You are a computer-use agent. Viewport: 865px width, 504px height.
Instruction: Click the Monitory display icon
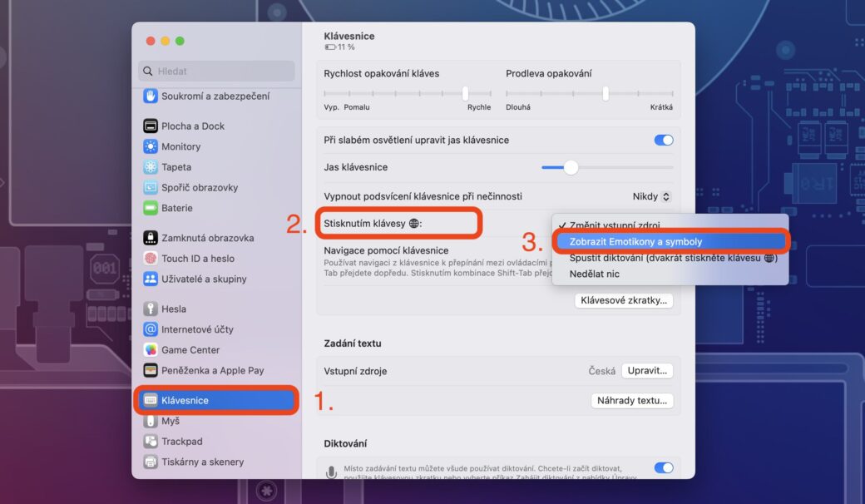coord(151,146)
